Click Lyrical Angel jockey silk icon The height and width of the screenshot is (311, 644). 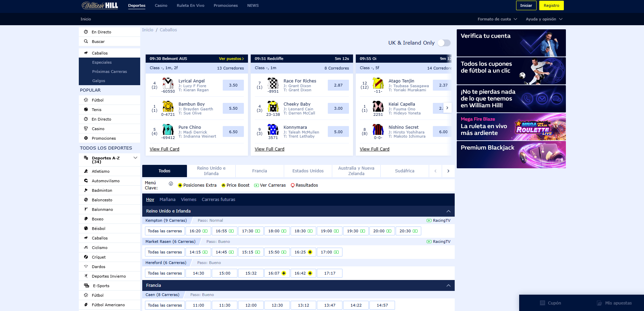tap(168, 83)
